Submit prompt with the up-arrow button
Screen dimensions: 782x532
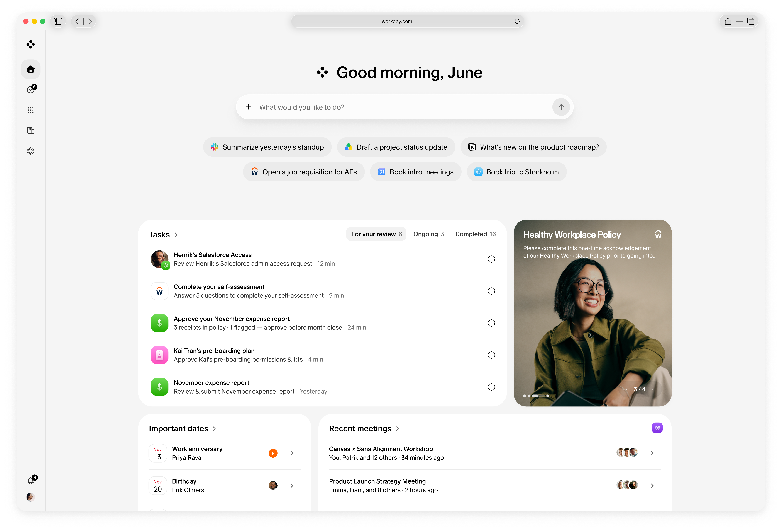(561, 107)
